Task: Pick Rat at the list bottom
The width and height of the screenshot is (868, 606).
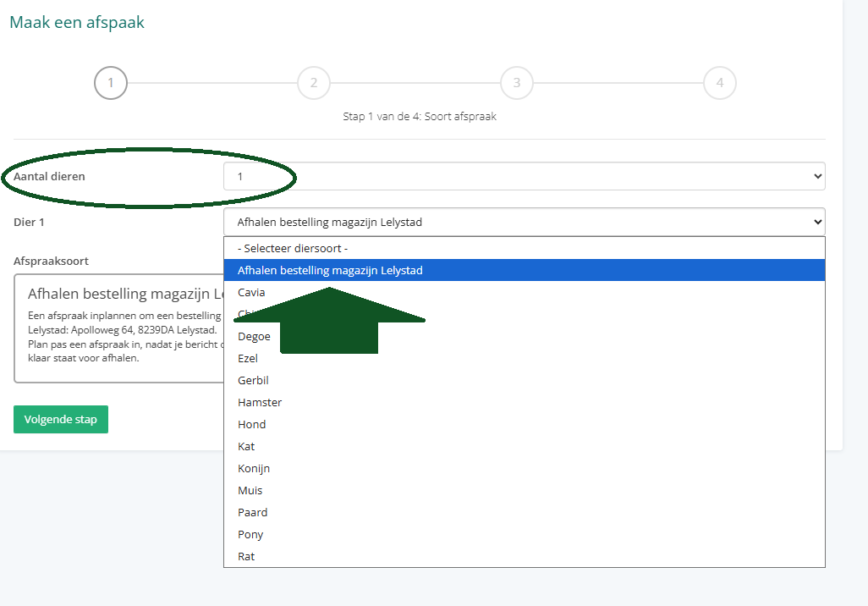Action: point(246,557)
